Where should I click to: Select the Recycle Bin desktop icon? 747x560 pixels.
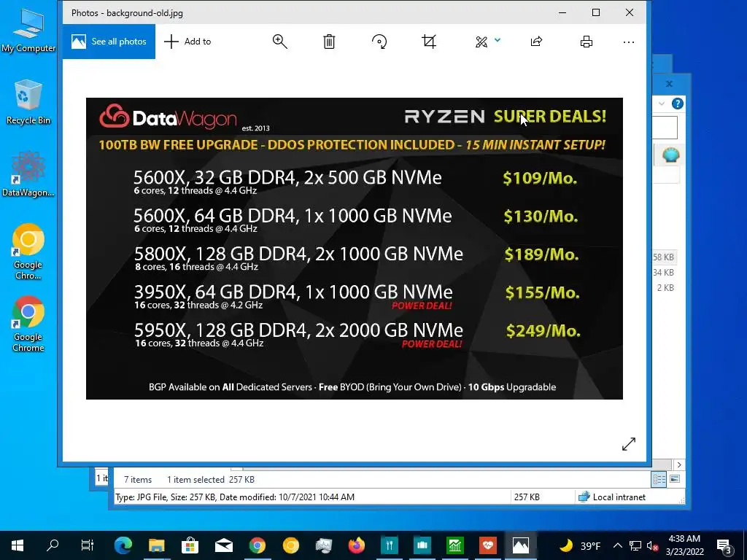pyautogui.click(x=28, y=103)
